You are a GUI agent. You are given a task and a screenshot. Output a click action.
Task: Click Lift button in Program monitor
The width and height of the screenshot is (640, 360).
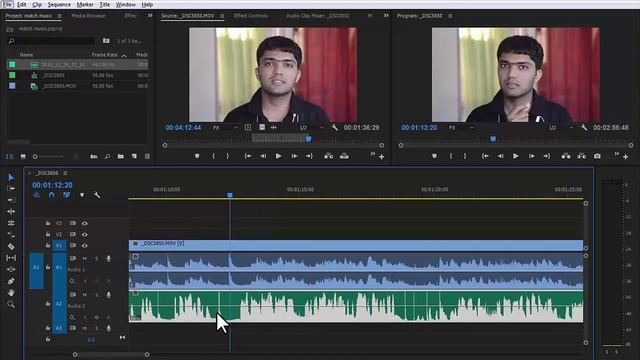click(566, 156)
